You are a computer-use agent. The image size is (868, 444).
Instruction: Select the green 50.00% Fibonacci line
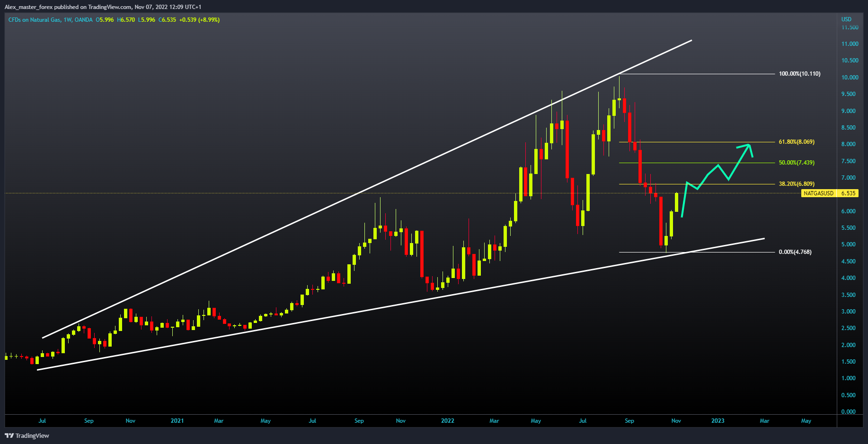[x=698, y=163]
